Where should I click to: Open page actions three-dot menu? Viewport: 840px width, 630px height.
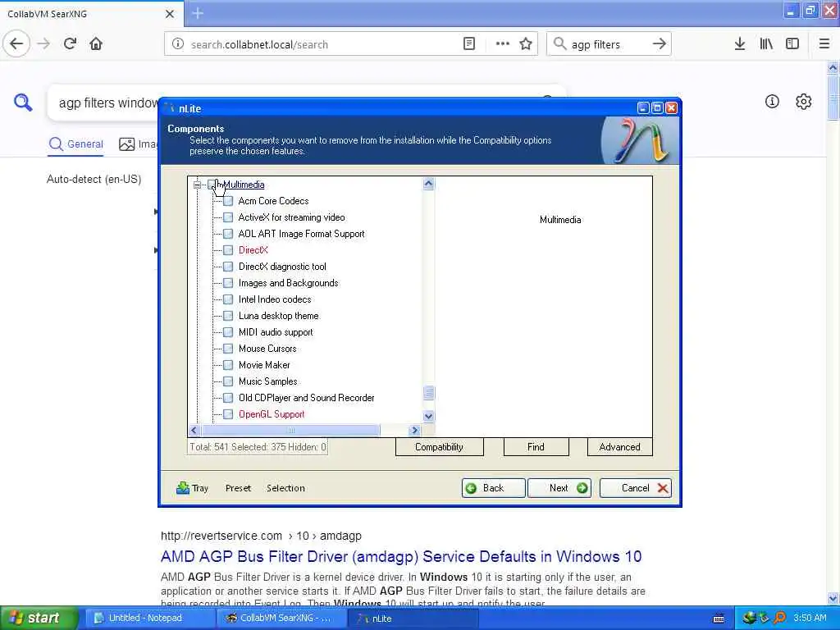click(x=503, y=44)
